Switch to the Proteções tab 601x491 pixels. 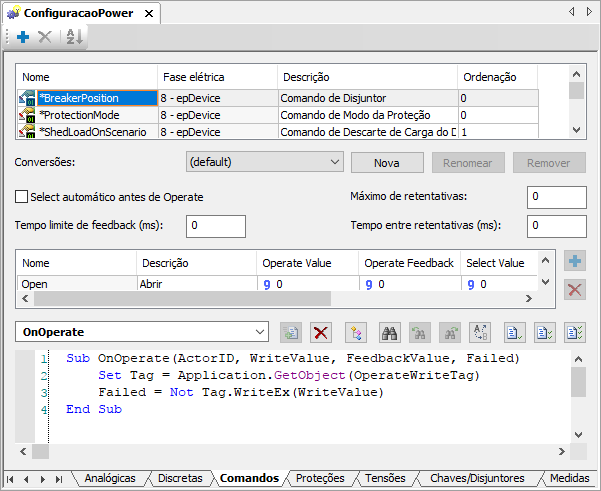(x=319, y=479)
